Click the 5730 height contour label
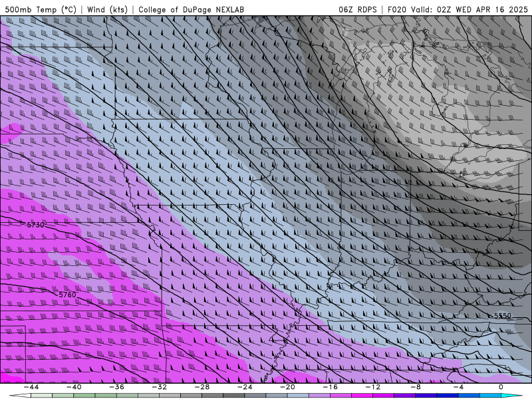 point(35,225)
